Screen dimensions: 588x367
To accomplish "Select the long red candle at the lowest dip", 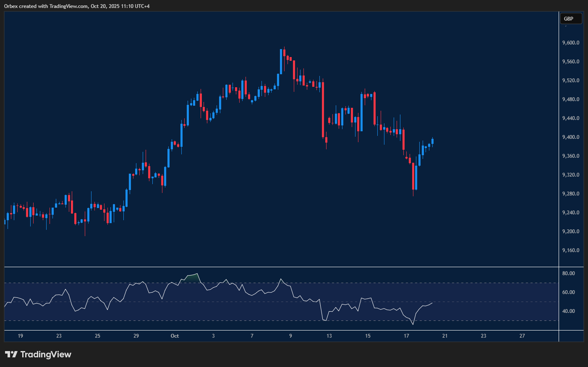I will [413, 176].
